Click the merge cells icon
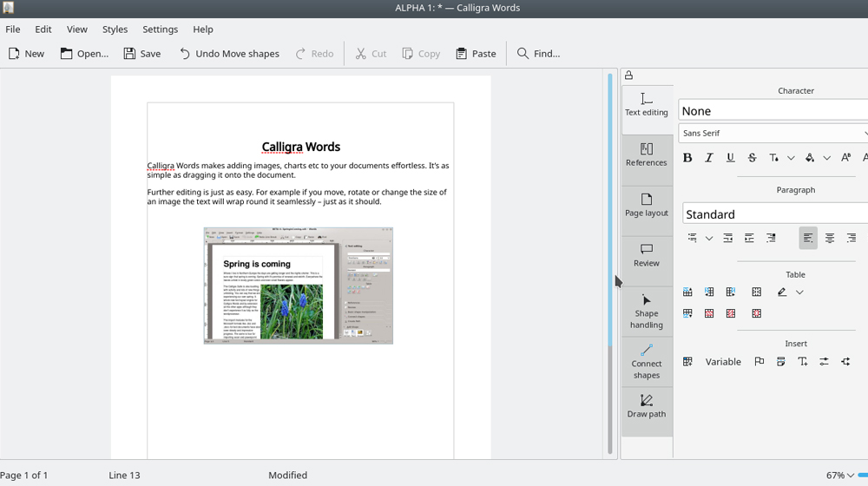Viewport: 868px width, 486px height. 757,292
